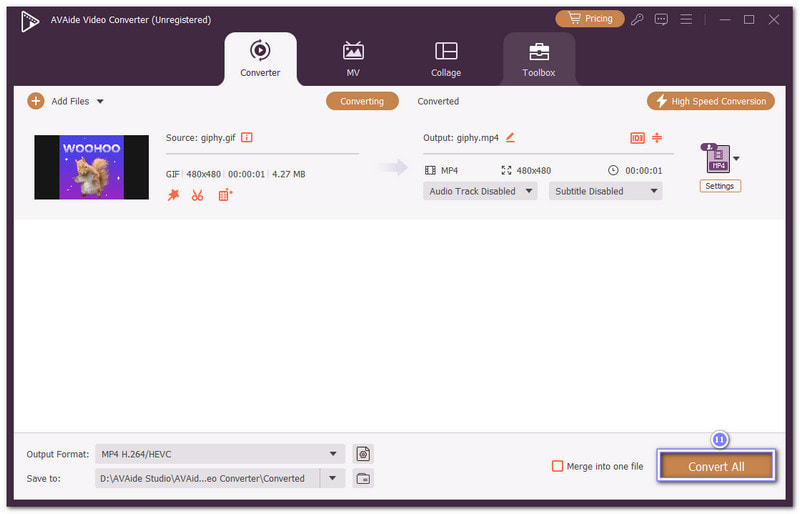Enable High Speed Conversion

tap(711, 101)
